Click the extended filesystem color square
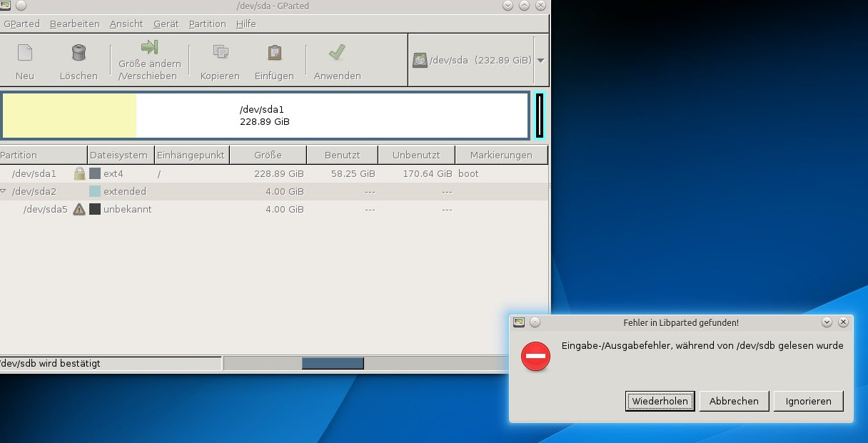Viewport: 868px width, 443px height. (95, 191)
